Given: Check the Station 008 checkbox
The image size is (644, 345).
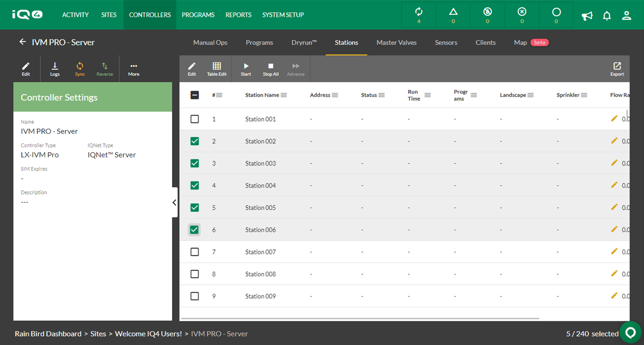Looking at the screenshot, I should pos(195,274).
